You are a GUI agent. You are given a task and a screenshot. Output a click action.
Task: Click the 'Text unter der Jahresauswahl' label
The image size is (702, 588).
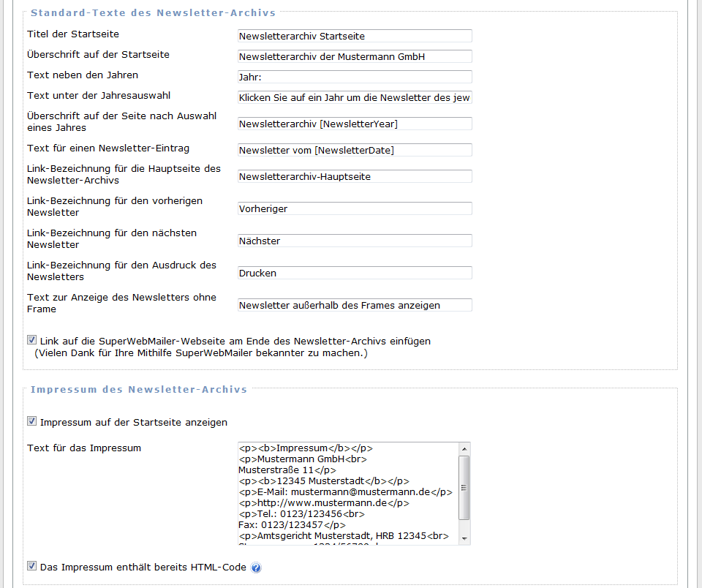(x=99, y=95)
